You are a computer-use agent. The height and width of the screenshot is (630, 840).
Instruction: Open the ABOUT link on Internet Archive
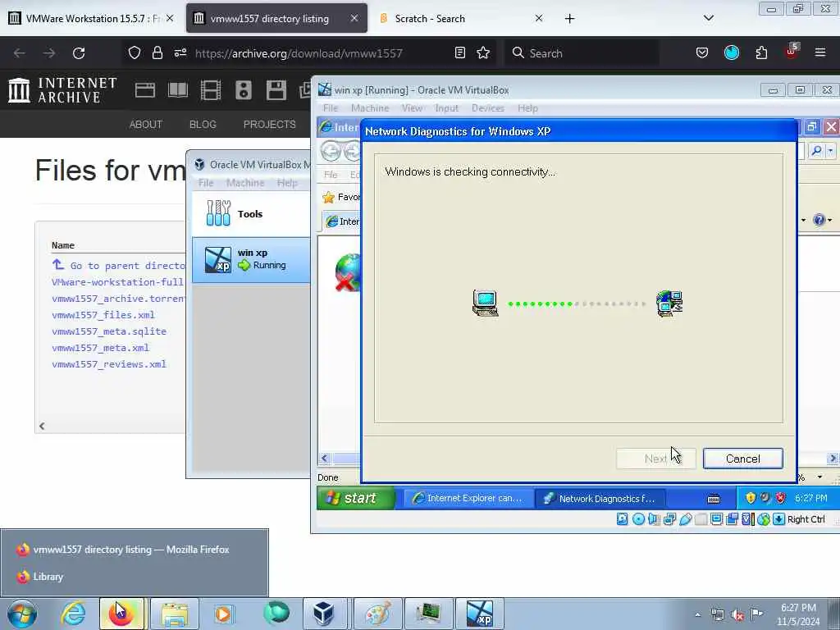[146, 125]
